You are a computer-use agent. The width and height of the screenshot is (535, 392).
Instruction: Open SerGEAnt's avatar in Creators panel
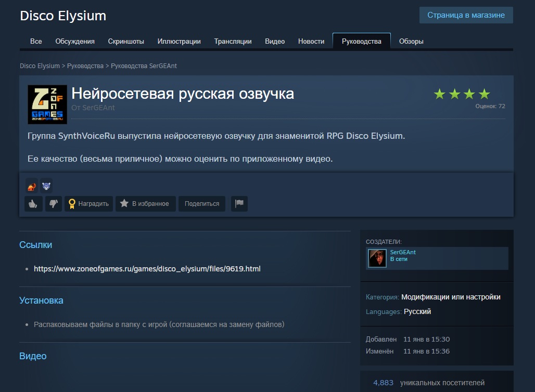(377, 258)
